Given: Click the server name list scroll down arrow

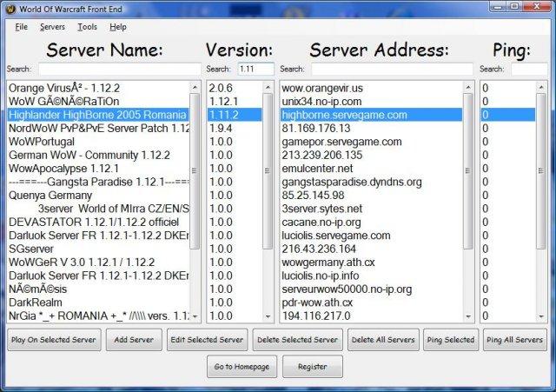Looking at the screenshot, I should click(x=195, y=316).
